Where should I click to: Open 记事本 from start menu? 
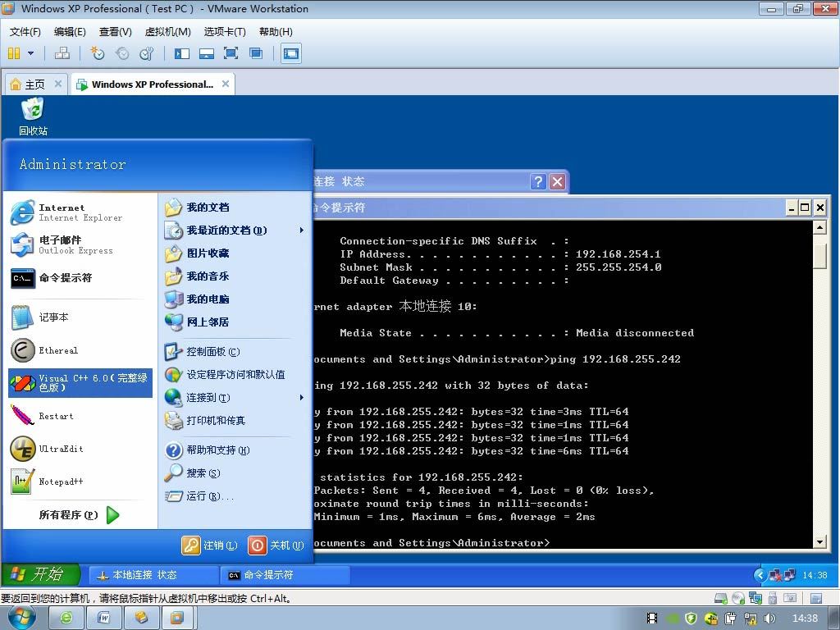(80, 317)
